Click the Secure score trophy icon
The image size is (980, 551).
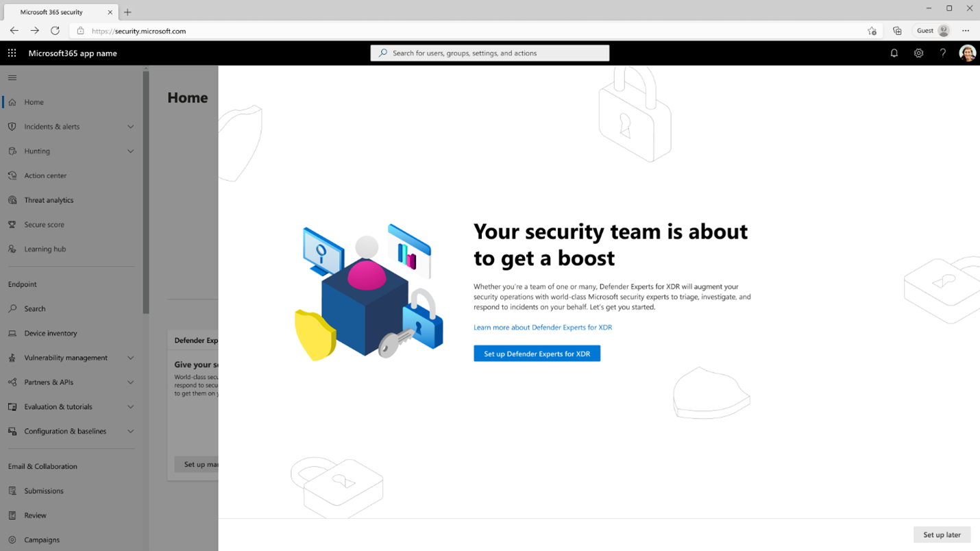[x=12, y=225]
